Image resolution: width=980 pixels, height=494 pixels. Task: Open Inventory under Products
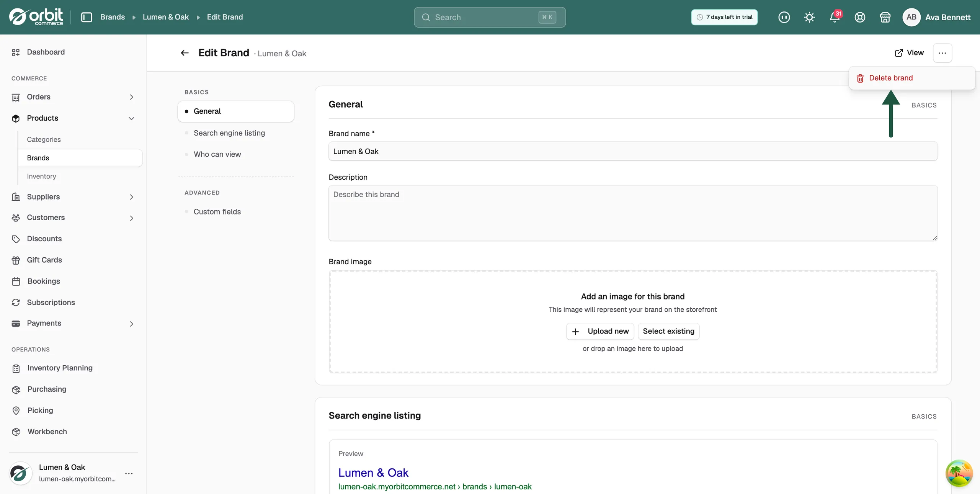pos(41,176)
